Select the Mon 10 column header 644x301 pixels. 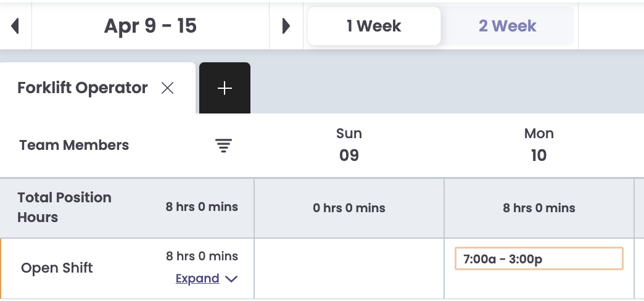coord(539,144)
